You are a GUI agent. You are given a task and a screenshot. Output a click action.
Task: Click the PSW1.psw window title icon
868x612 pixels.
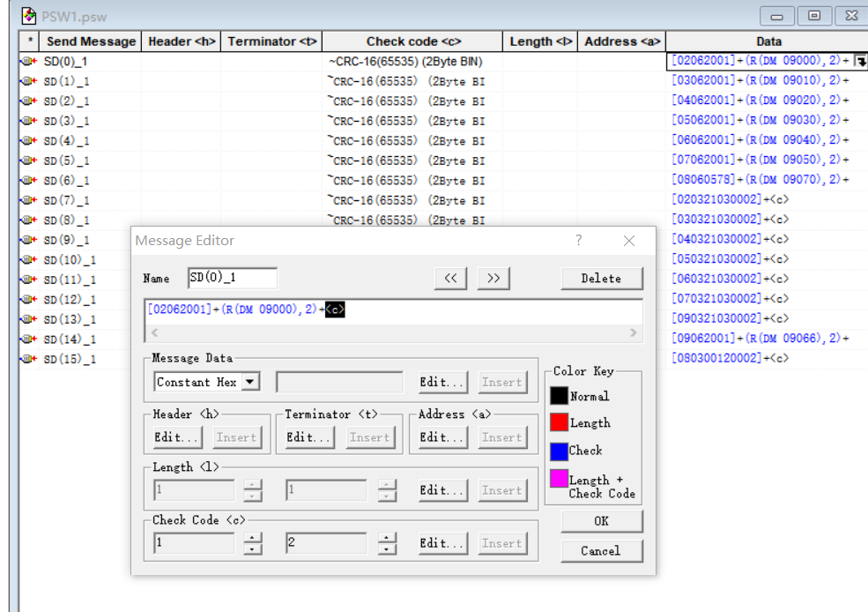(29, 16)
